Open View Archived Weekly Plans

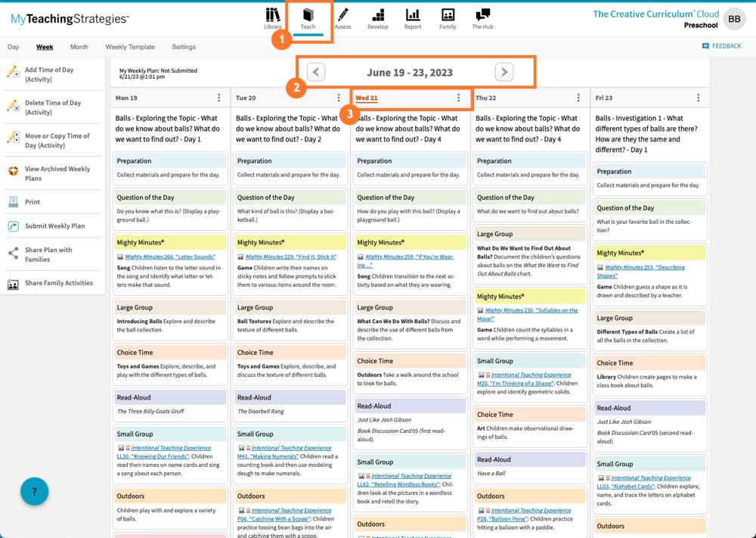click(x=52, y=173)
